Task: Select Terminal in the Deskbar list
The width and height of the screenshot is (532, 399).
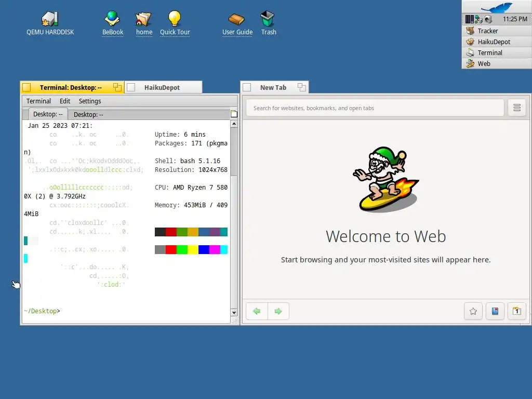Action: (x=497, y=52)
